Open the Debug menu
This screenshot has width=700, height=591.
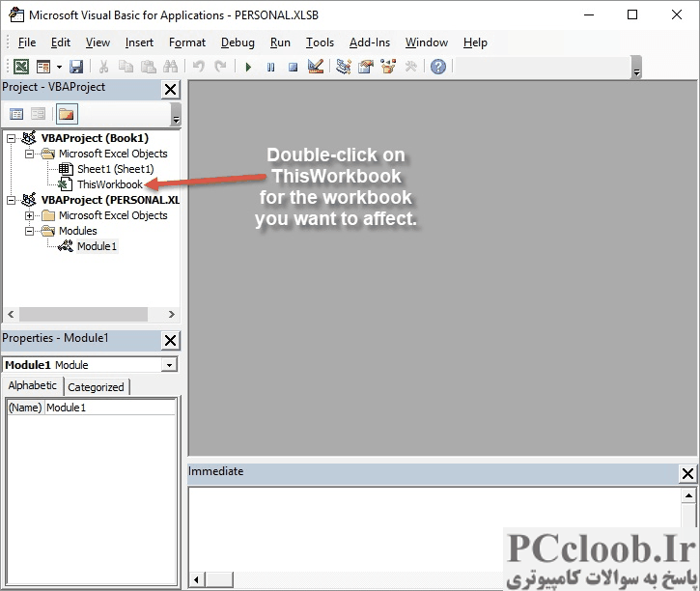point(238,42)
